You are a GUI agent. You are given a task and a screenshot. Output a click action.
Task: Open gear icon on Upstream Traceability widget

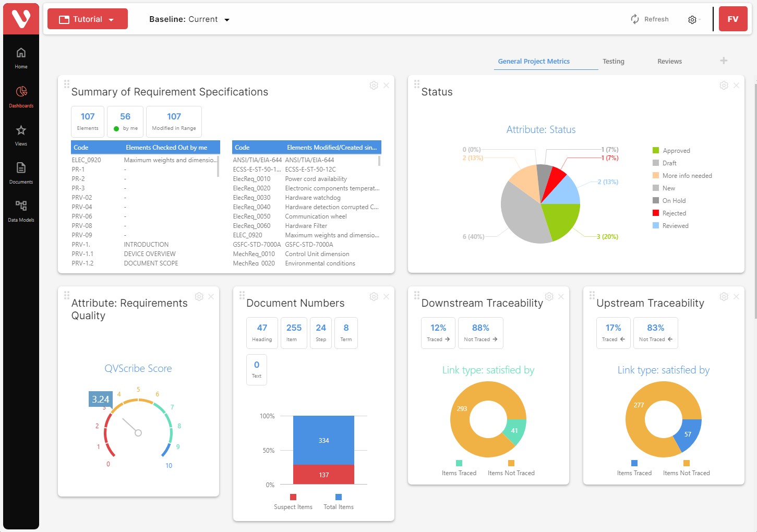click(x=724, y=297)
